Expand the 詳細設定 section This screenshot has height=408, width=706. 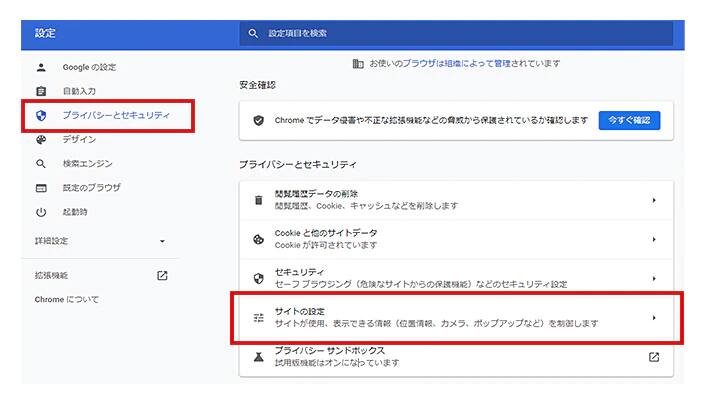[x=162, y=242]
